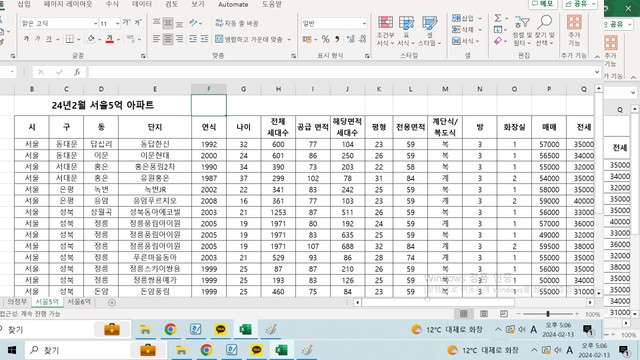
Task: Align cell text to the right
Action: click(x=179, y=39)
